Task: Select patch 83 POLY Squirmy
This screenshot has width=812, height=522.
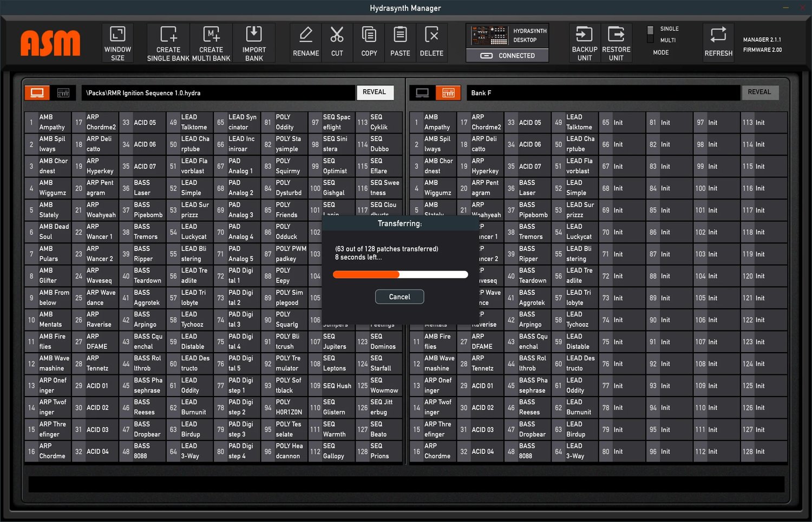Action: click(x=285, y=166)
